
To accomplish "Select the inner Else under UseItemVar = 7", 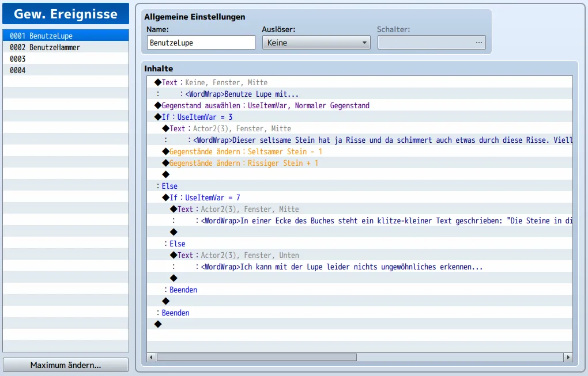I will (360, 244).
